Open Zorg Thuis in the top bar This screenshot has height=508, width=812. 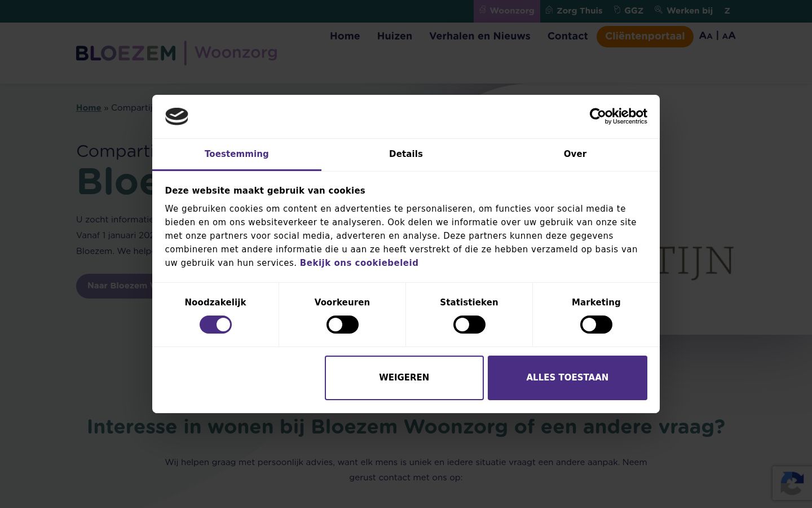pyautogui.click(x=574, y=11)
